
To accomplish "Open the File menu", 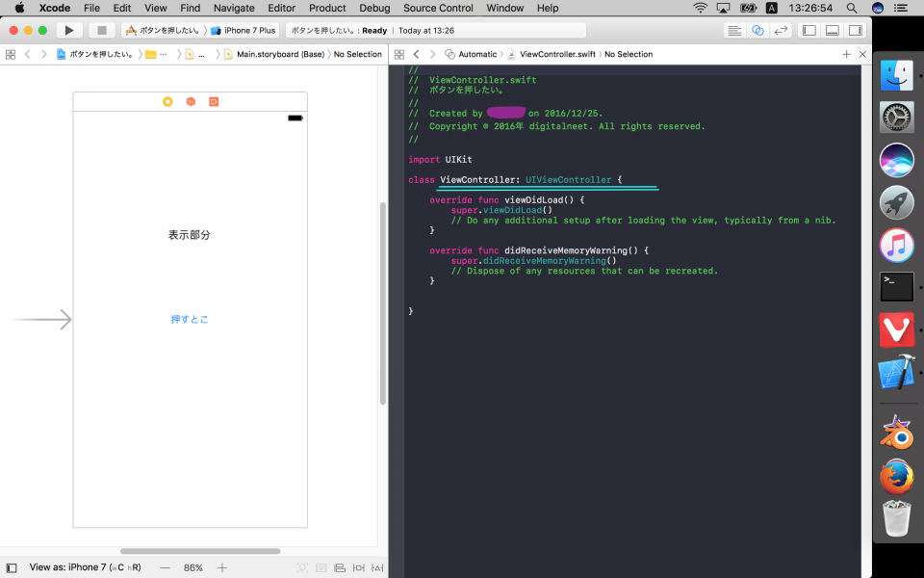I will [x=92, y=8].
